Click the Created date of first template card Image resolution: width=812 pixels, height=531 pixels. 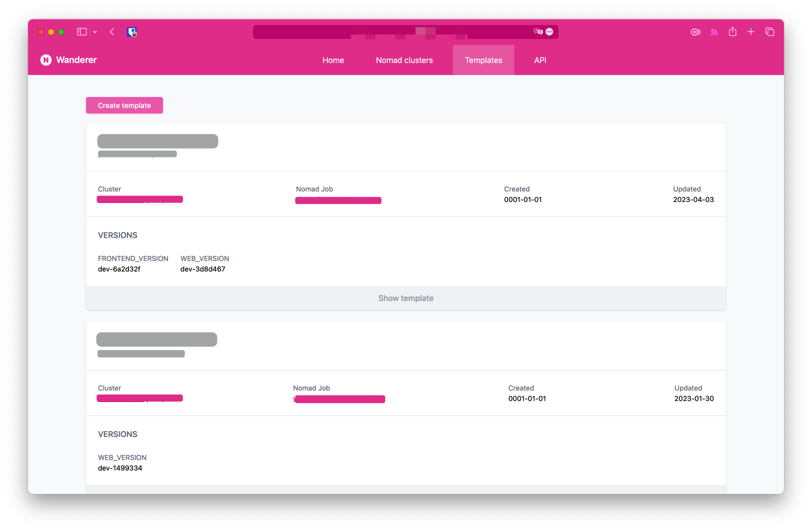point(523,199)
